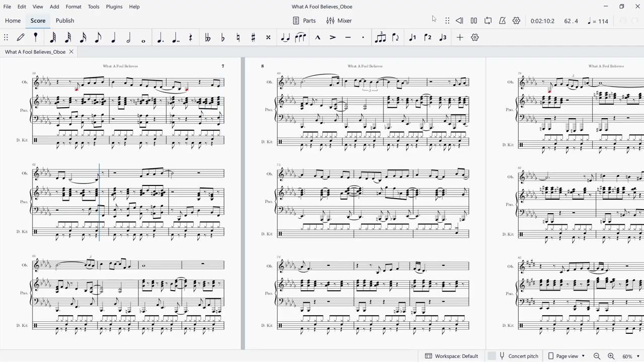Apply single augmentation dot
The height and width of the screenshot is (362, 644).
click(x=160, y=37)
